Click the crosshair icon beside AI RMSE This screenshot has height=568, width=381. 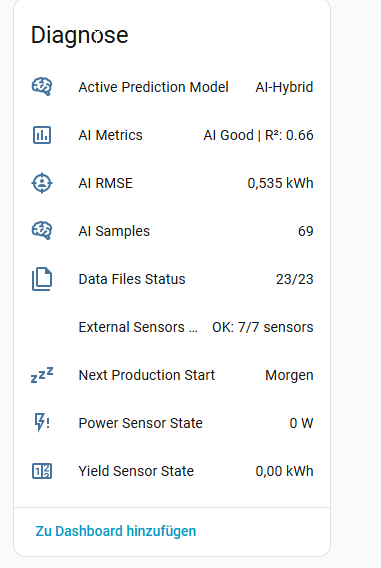click(42, 183)
